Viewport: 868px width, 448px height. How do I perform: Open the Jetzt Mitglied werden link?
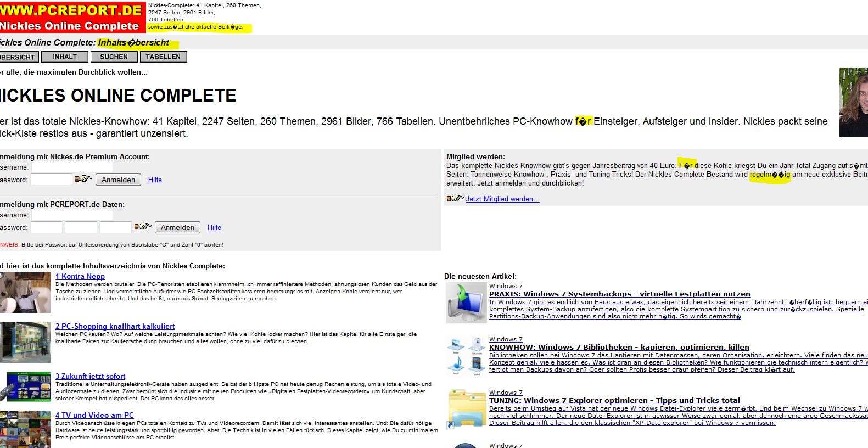(502, 199)
